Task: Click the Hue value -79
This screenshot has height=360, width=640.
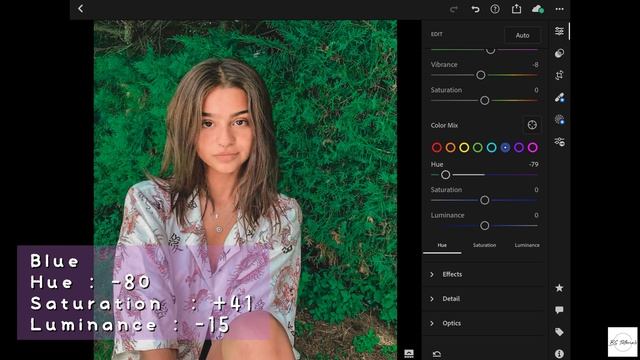Action: [x=533, y=164]
